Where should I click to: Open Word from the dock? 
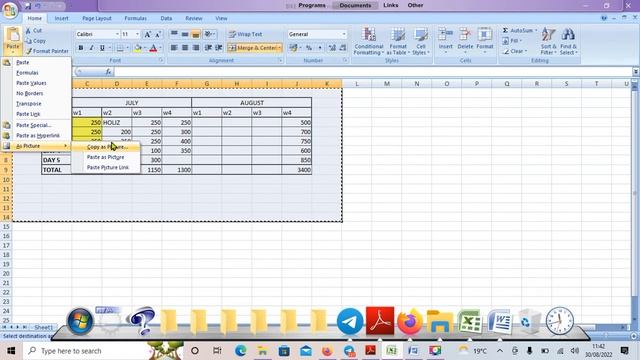point(500,322)
